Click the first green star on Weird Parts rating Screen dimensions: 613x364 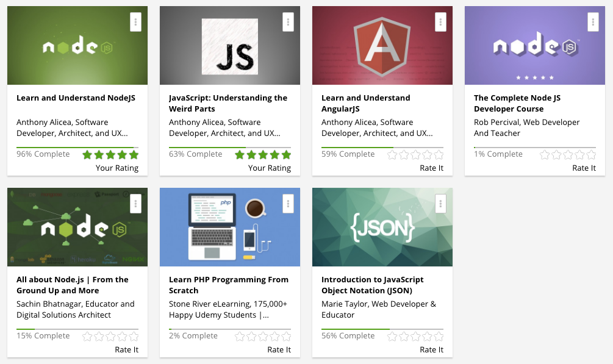tap(240, 154)
